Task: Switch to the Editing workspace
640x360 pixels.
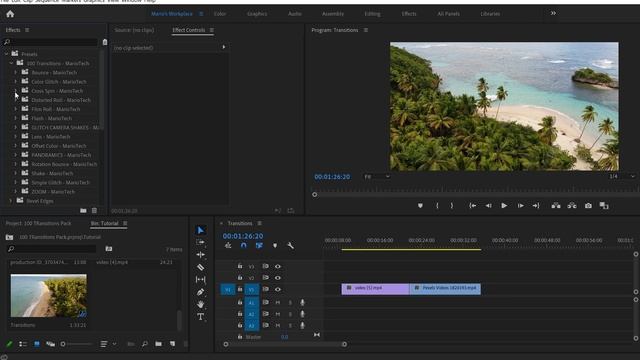Action: click(372, 14)
